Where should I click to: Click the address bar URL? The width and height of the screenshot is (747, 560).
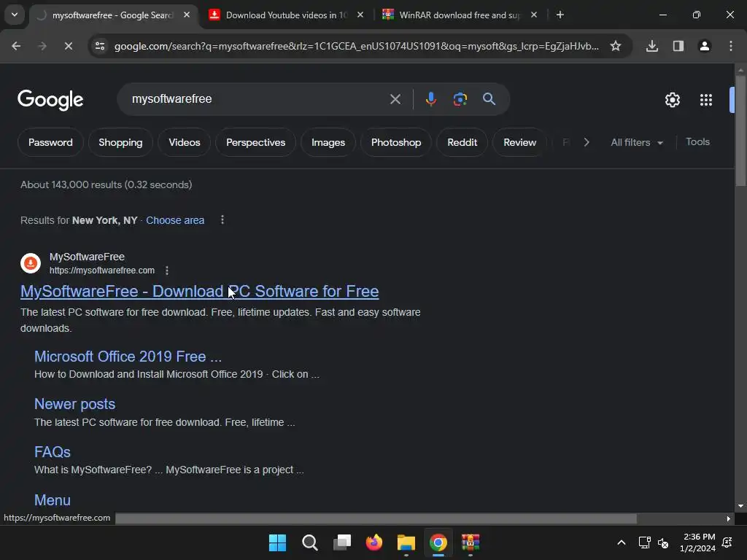[x=356, y=46]
